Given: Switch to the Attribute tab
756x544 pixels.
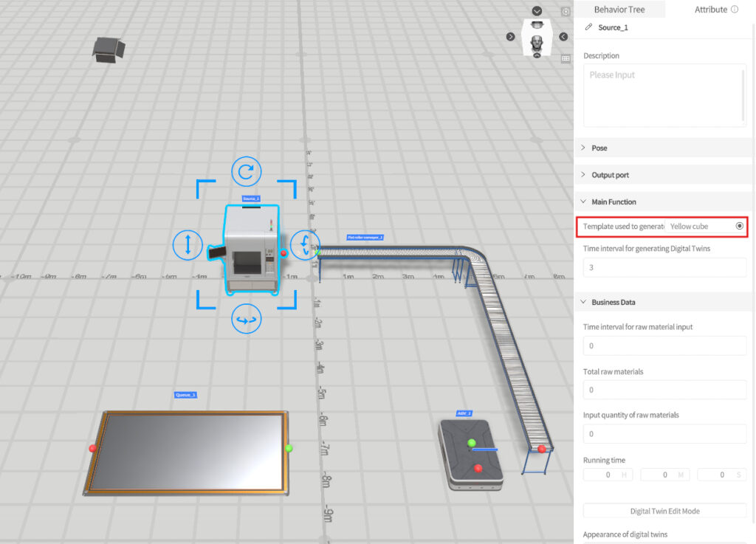Looking at the screenshot, I should click(711, 9).
